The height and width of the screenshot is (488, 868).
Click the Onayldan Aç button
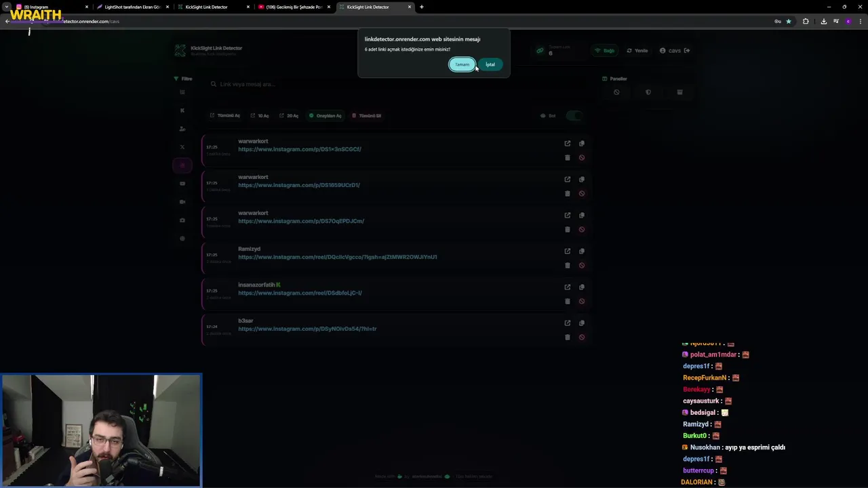tap(325, 116)
